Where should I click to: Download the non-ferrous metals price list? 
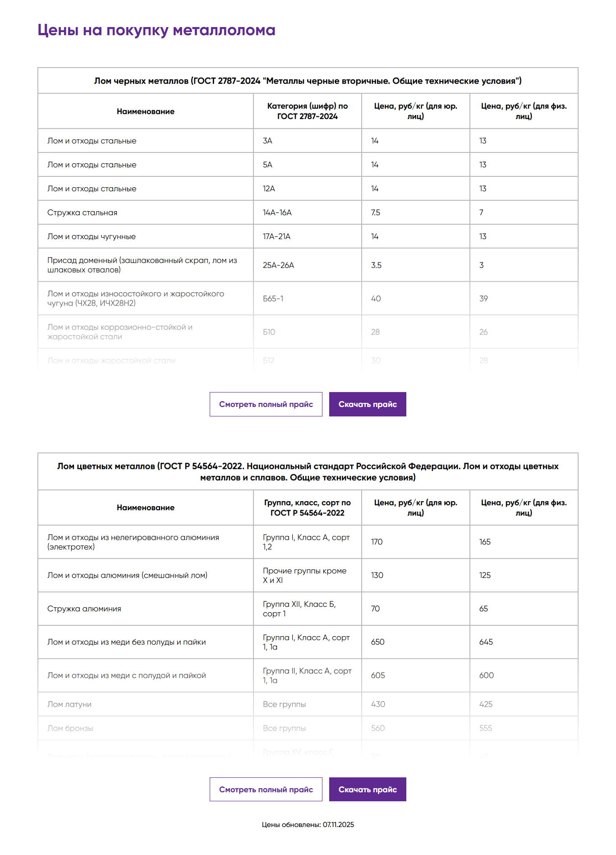click(x=367, y=790)
